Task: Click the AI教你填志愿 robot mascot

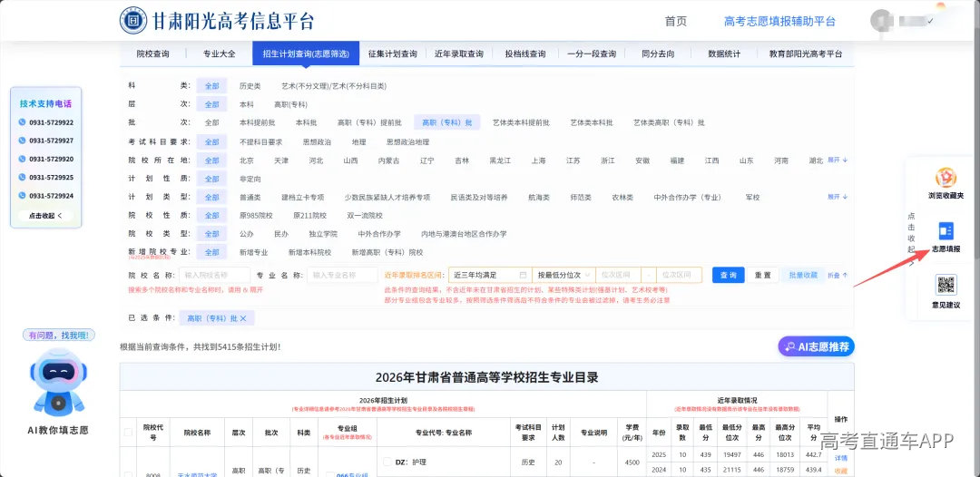Action: pyautogui.click(x=59, y=382)
